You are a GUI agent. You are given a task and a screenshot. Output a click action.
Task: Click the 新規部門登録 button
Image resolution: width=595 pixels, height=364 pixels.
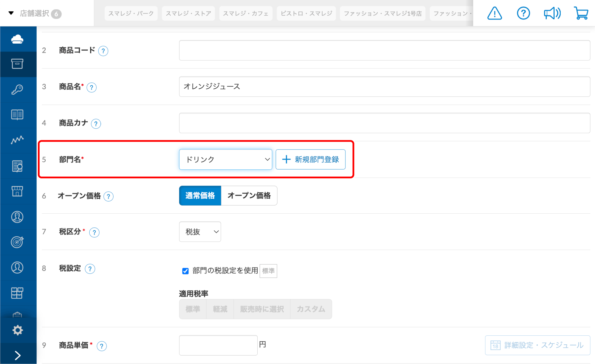[310, 159]
